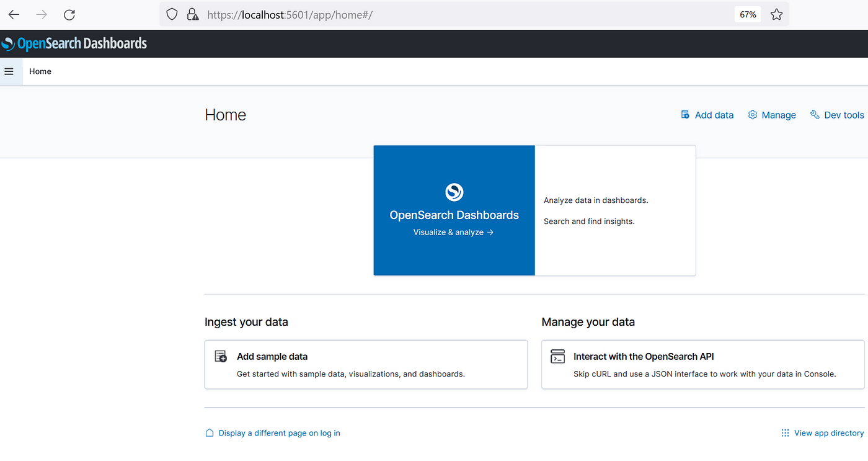Click the browser forward arrow

click(x=42, y=14)
